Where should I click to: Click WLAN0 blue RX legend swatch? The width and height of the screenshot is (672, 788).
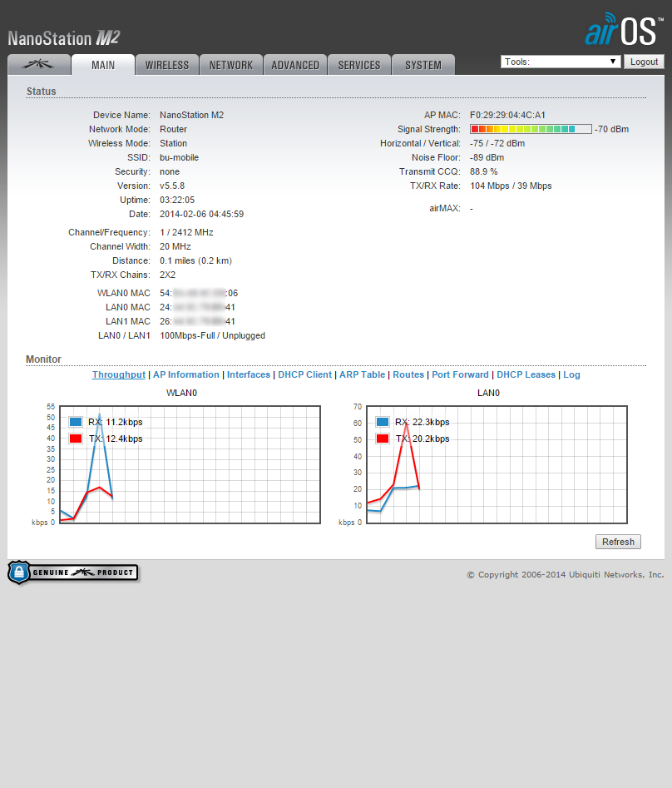76,422
